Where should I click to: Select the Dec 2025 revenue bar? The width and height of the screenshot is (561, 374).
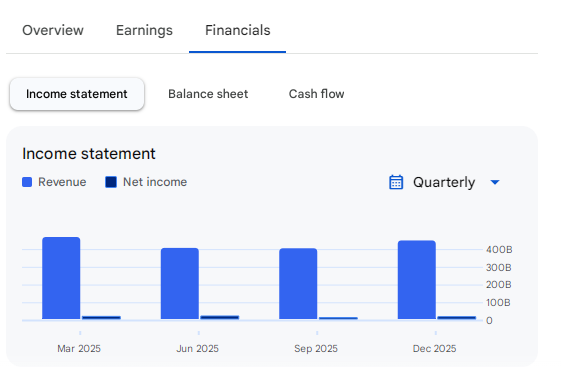[x=417, y=280]
